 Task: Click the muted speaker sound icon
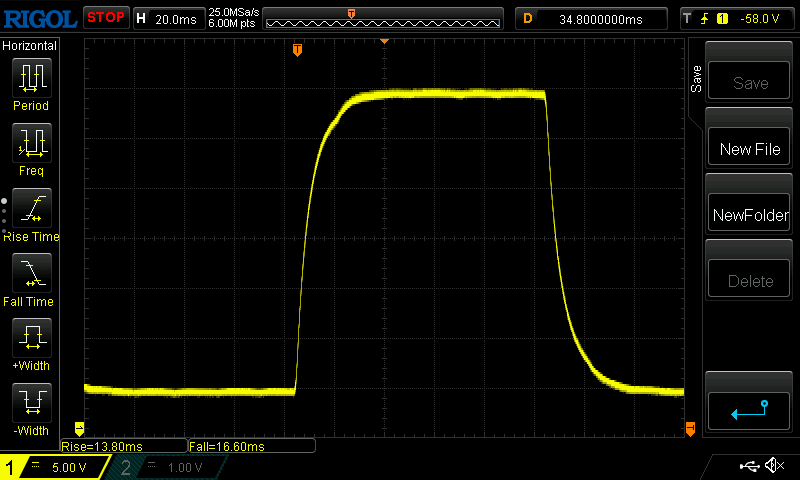click(774, 465)
